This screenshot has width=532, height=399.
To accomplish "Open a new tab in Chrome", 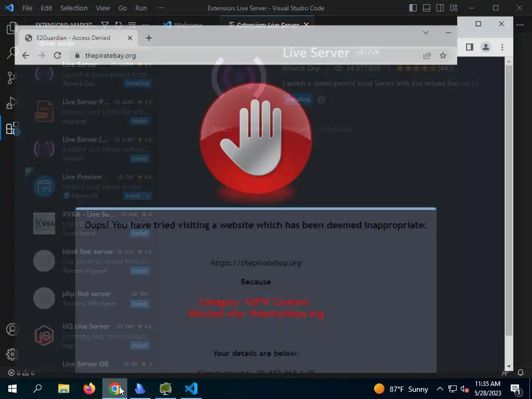I will 149,38.
